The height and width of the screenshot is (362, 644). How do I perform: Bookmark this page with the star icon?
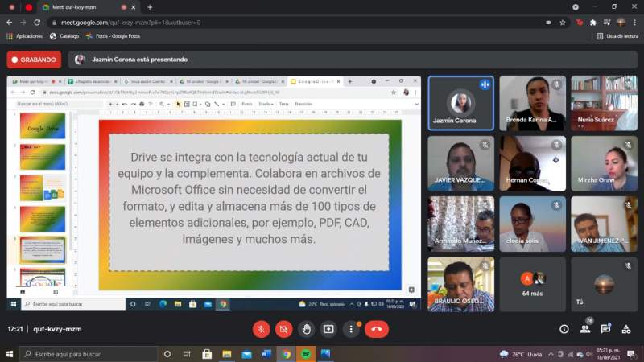click(x=562, y=23)
